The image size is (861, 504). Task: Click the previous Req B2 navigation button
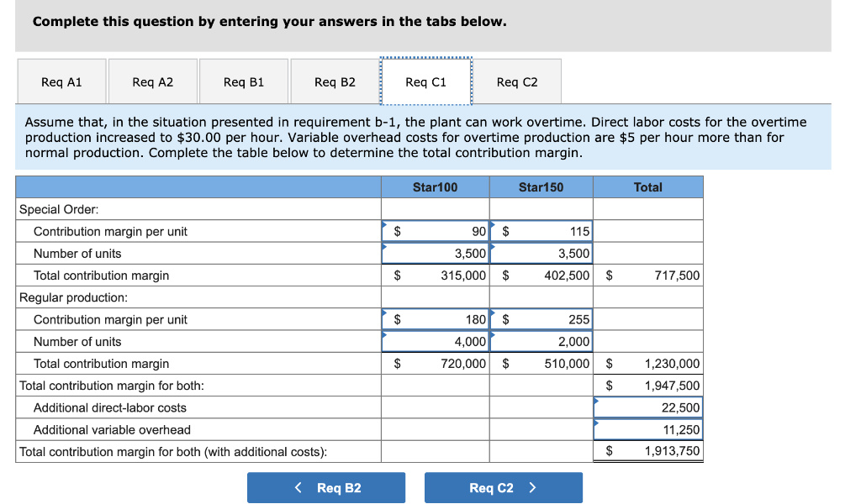(x=326, y=487)
